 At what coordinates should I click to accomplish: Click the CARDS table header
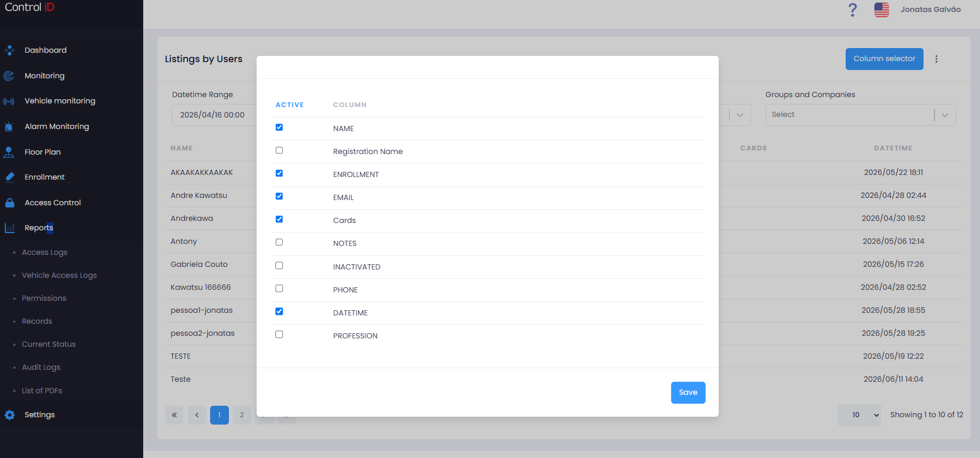753,148
